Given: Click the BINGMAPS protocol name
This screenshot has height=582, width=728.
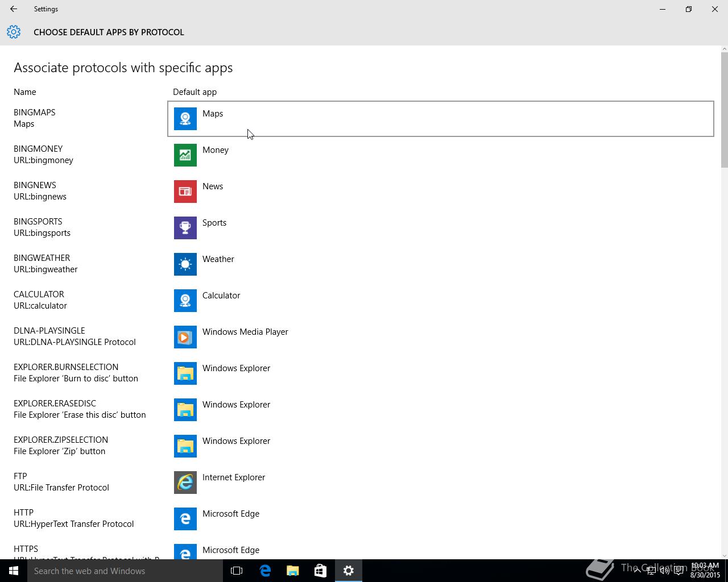Looking at the screenshot, I should tap(35, 113).
